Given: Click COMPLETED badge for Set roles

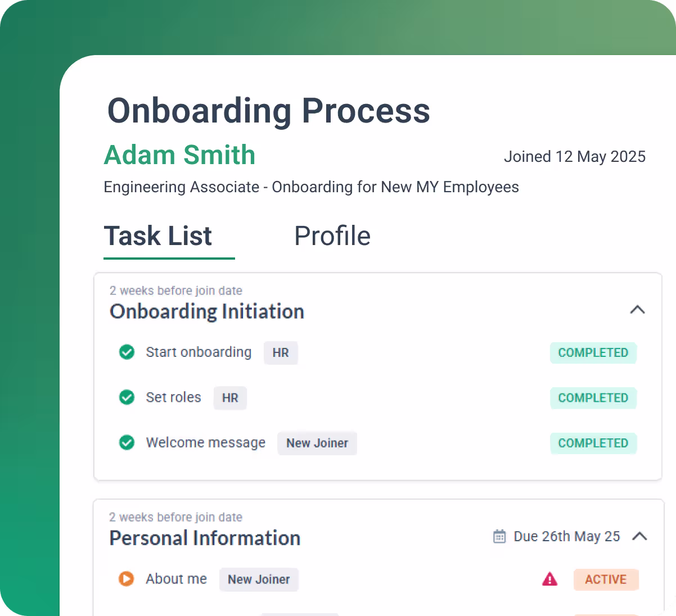Looking at the screenshot, I should 593,398.
